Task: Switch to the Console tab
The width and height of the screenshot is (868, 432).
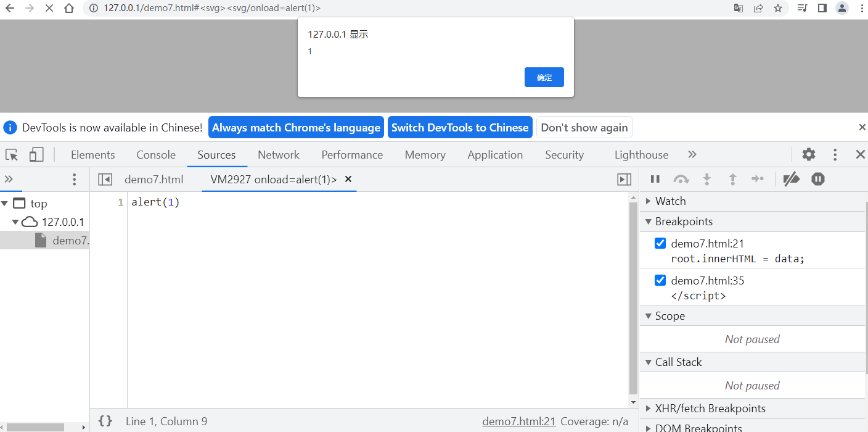Action: click(156, 155)
